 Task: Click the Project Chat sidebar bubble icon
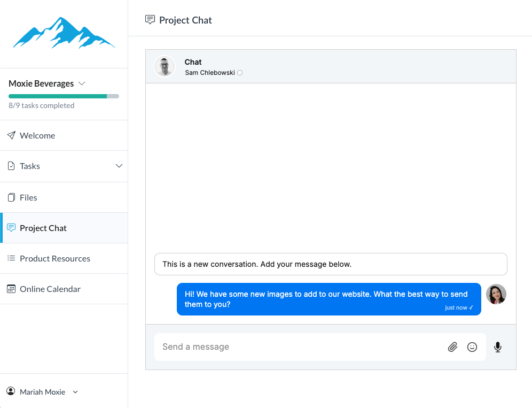11,228
